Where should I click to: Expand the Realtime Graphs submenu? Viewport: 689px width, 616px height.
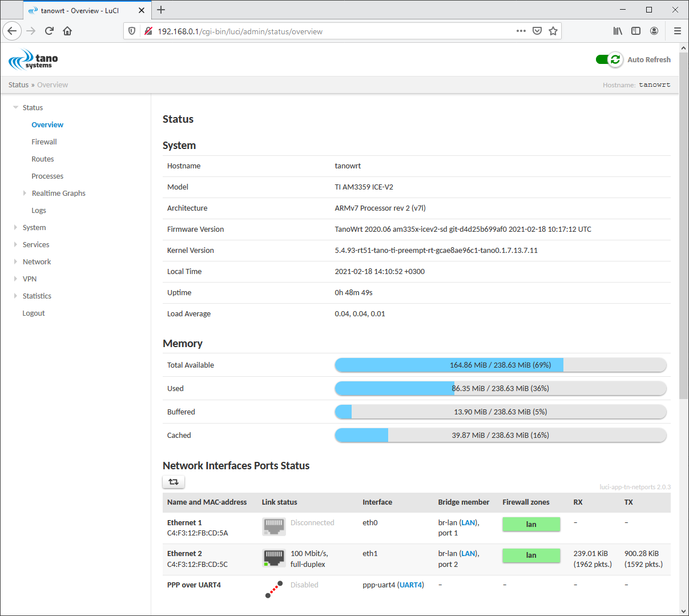click(x=25, y=193)
